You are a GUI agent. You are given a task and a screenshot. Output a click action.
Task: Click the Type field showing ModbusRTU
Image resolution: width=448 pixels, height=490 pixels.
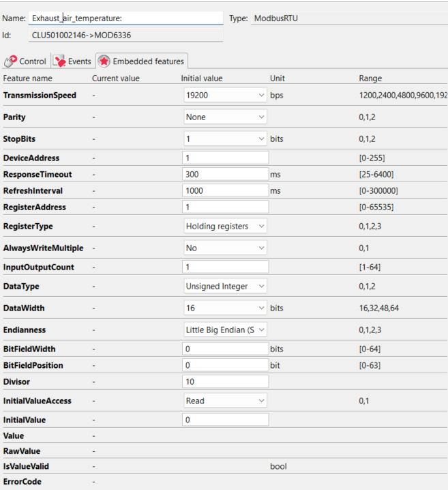tap(349, 18)
